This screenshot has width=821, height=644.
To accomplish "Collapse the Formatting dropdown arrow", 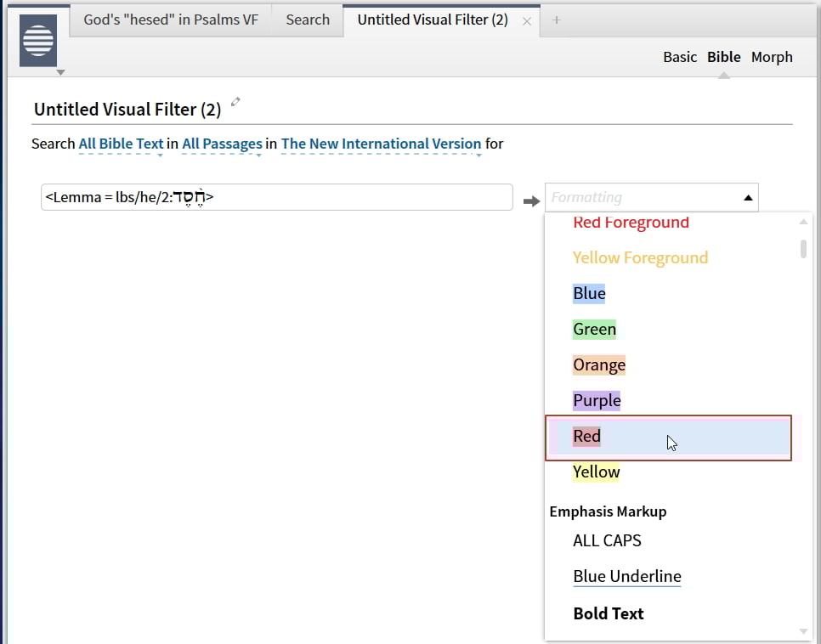I will coord(748,197).
